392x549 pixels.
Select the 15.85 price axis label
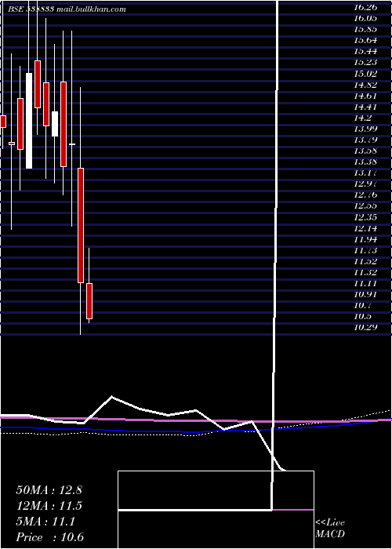click(365, 29)
